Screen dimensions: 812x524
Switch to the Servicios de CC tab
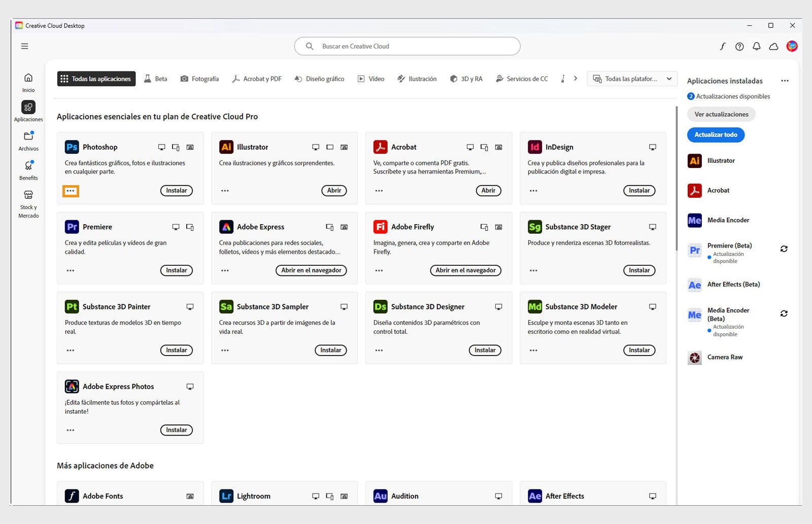coord(522,79)
